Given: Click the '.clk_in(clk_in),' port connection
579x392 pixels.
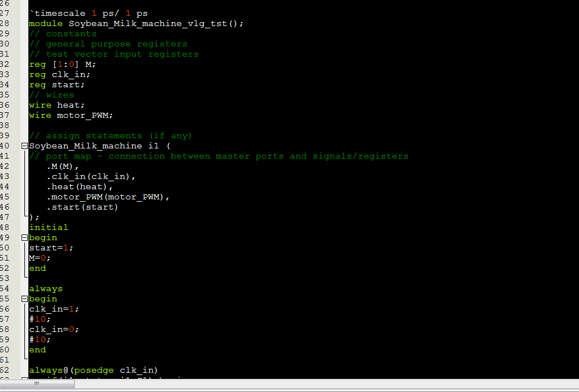Looking at the screenshot, I should pyautogui.click(x=91, y=177).
